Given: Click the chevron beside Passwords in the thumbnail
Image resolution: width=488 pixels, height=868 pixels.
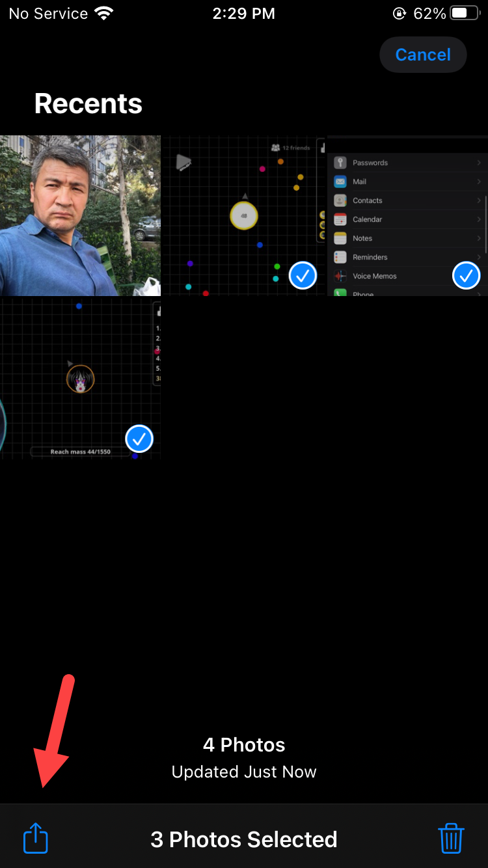Looking at the screenshot, I should pyautogui.click(x=479, y=163).
